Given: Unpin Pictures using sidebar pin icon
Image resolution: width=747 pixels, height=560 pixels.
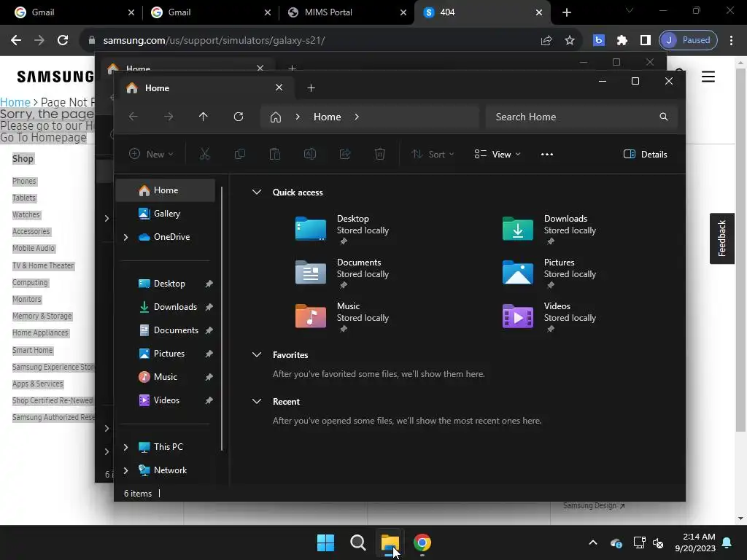Looking at the screenshot, I should (209, 354).
